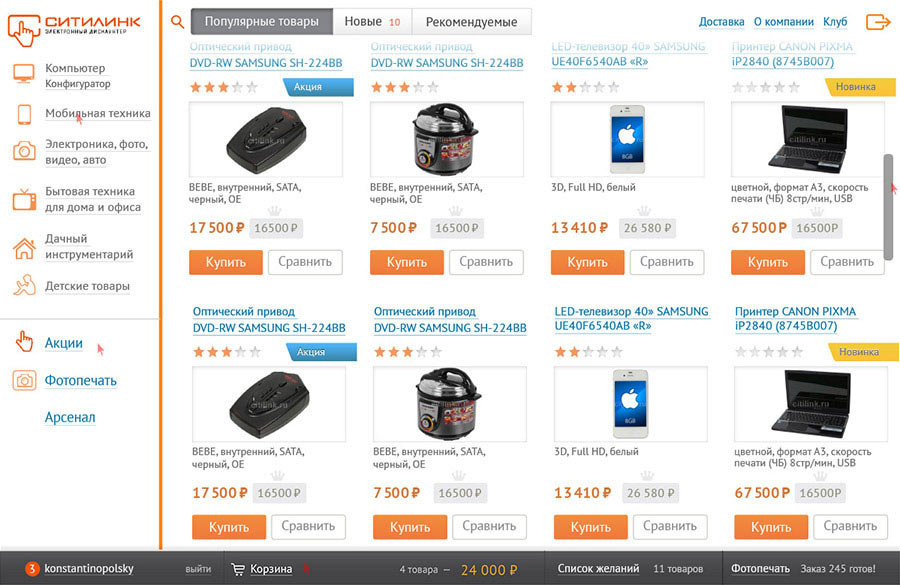Click Купить under first top-row product
The image size is (900, 585).
tap(225, 262)
